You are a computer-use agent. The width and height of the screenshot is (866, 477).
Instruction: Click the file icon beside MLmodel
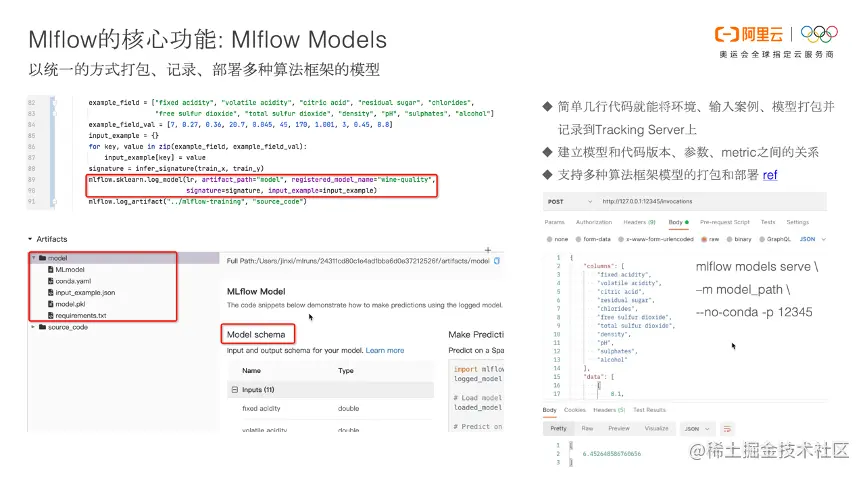pyautogui.click(x=51, y=269)
